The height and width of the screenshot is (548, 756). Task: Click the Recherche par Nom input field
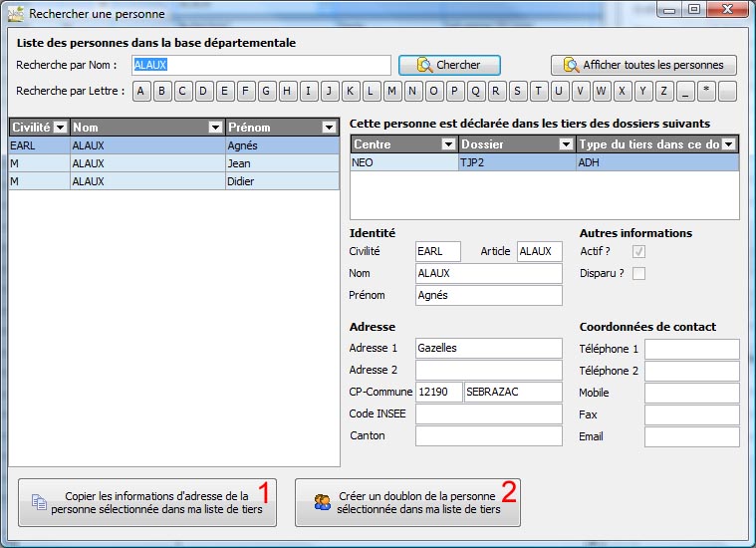click(x=261, y=65)
